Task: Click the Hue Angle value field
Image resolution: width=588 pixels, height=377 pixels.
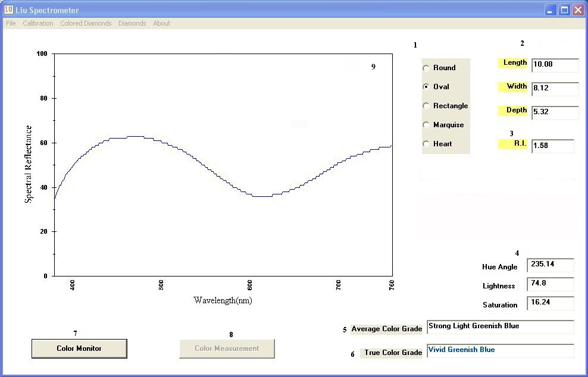Action: 551,265
